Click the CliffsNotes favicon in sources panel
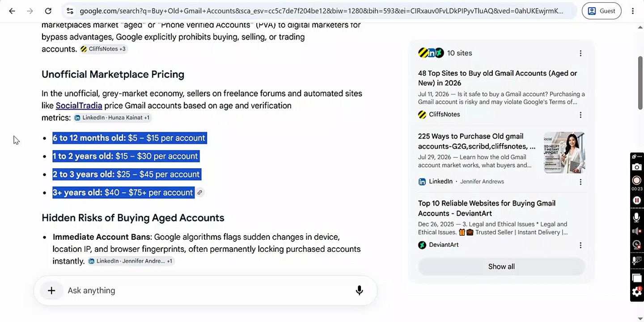This screenshot has width=644, height=322. pos(422,114)
